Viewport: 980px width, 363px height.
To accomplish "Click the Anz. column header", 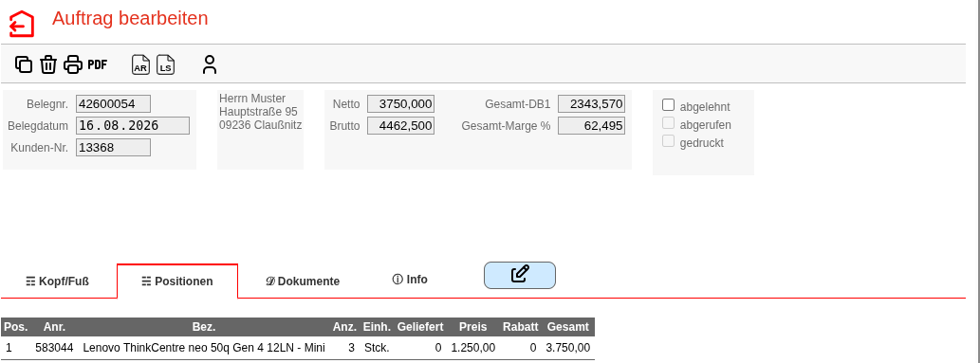I will click(x=344, y=327).
